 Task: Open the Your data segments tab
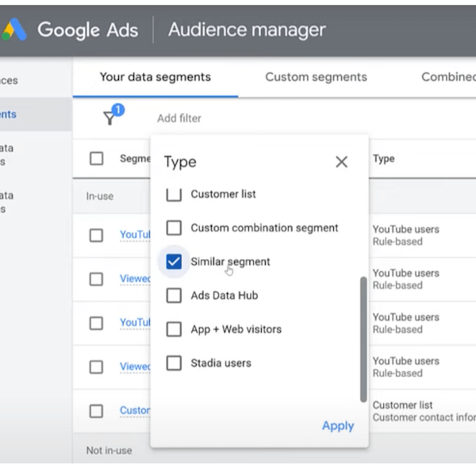point(155,77)
